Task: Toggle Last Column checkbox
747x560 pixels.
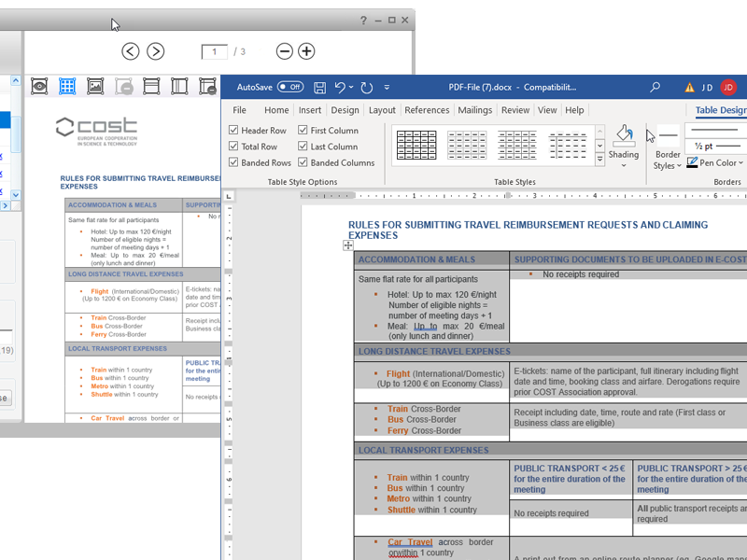Action: [303, 147]
